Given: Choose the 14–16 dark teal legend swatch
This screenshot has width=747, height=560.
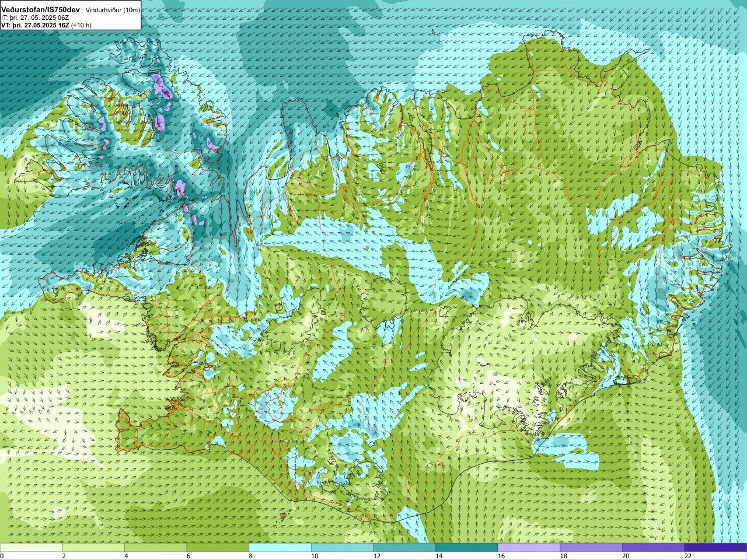Looking at the screenshot, I should [x=466, y=548].
